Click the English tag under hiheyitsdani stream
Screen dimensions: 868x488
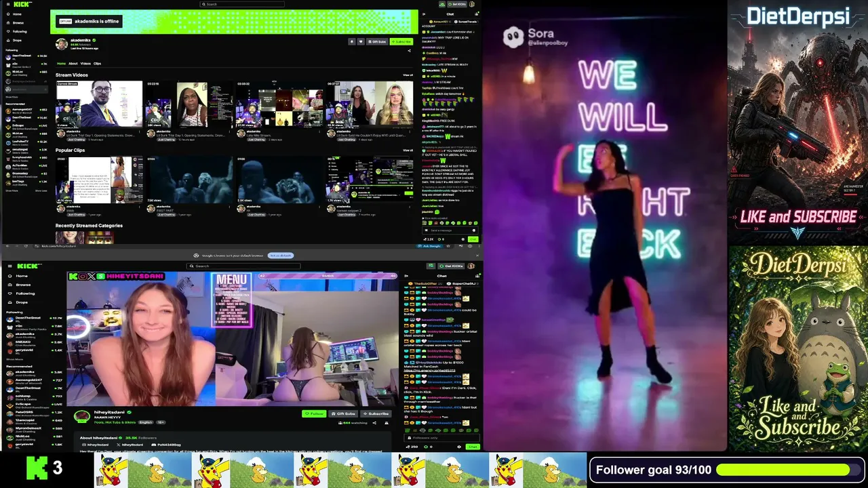tap(145, 422)
